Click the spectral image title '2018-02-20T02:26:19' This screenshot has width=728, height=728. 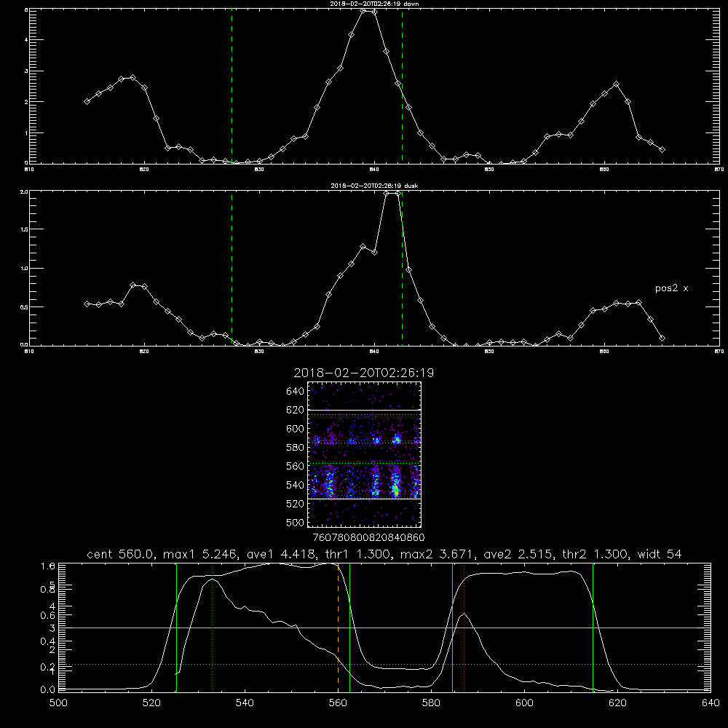tap(364, 373)
